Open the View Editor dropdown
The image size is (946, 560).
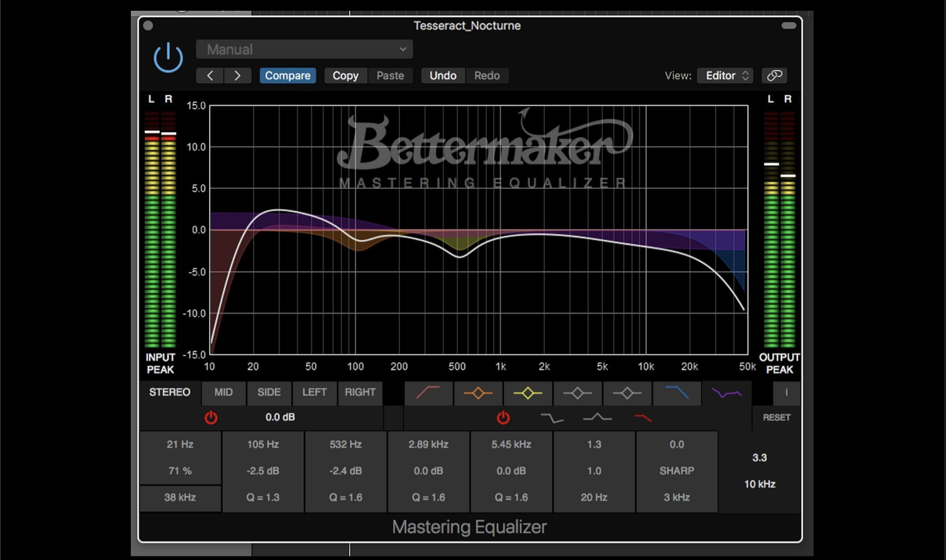(x=725, y=75)
